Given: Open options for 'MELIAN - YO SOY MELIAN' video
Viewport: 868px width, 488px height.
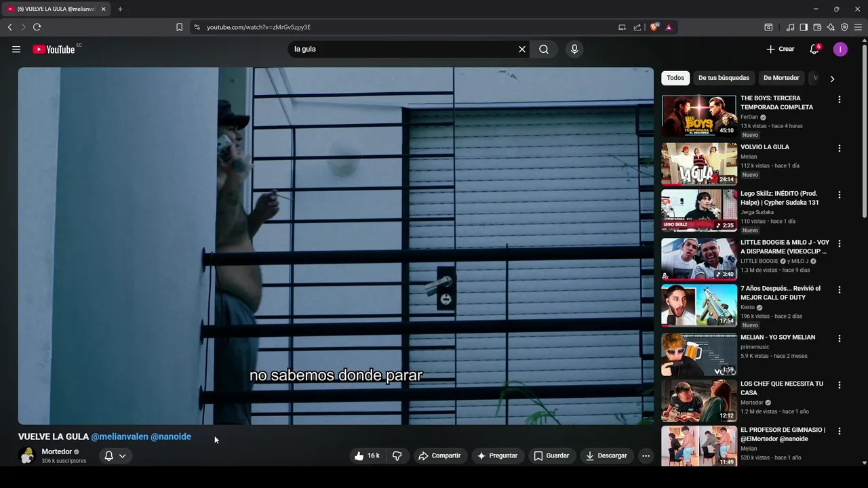Looking at the screenshot, I should tap(840, 338).
